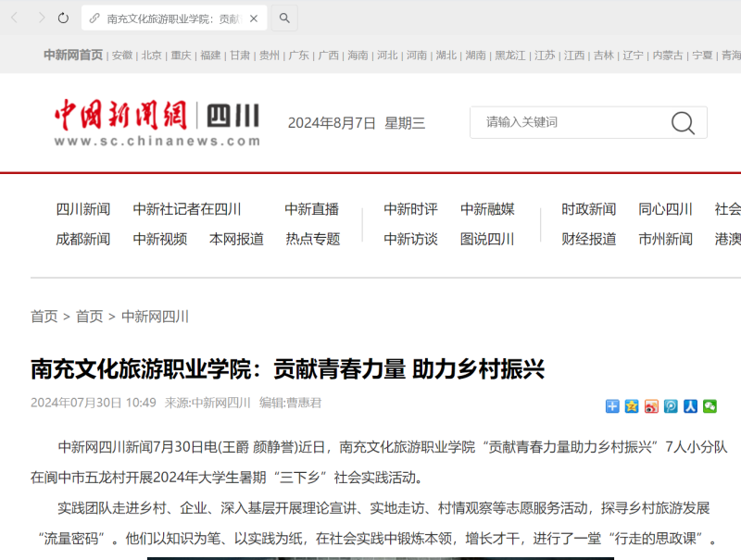Click the site search magnifier icon
Screen dimensions: 741x560
(683, 123)
